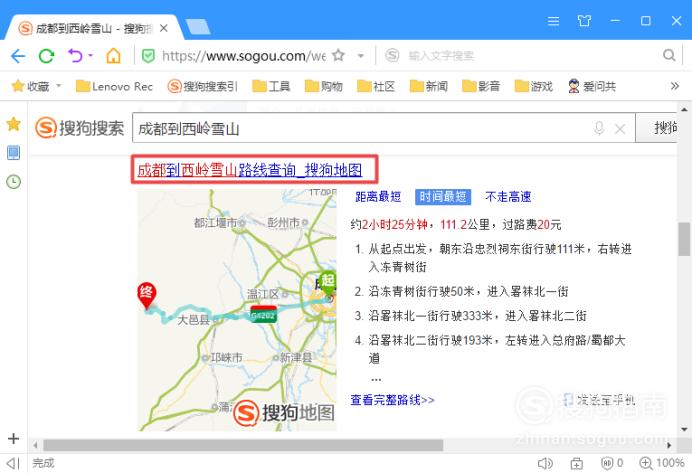Image resolution: width=692 pixels, height=473 pixels.
Task: Click the green security shield icon
Action: [148, 56]
